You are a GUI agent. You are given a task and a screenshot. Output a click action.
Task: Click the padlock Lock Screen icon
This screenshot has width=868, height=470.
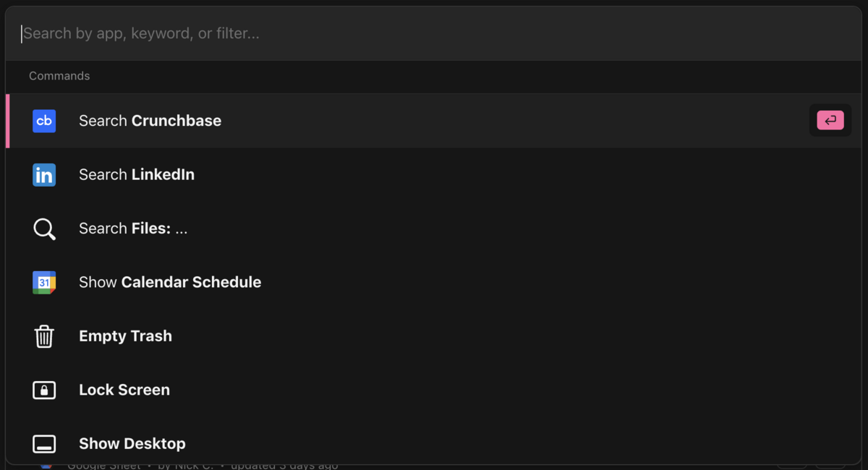(44, 390)
